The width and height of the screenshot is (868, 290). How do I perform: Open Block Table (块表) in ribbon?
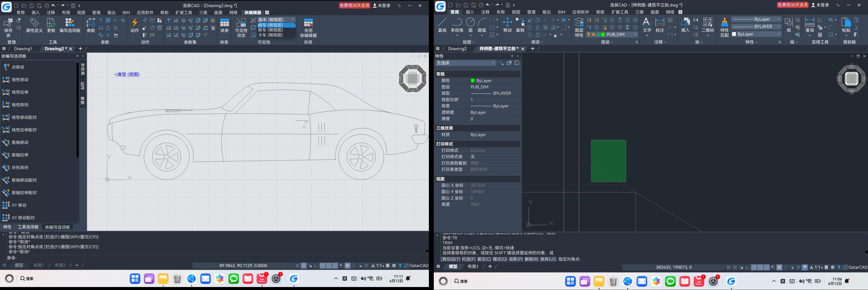pyautogui.click(x=224, y=25)
